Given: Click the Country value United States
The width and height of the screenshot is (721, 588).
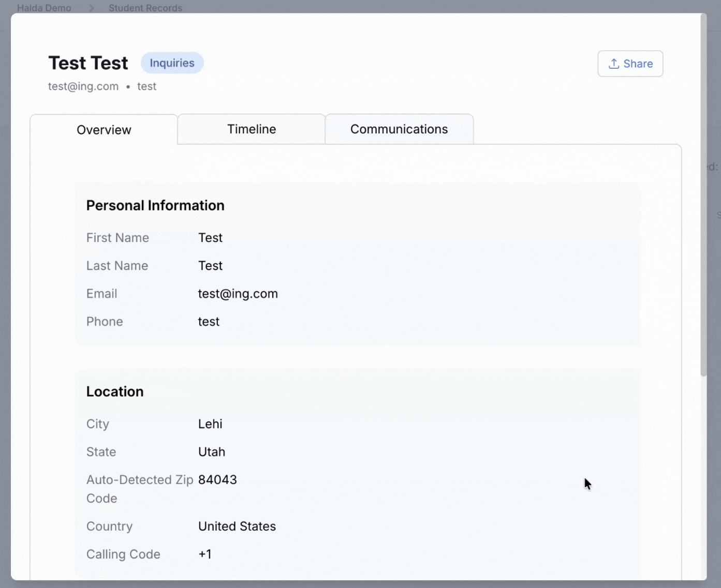Looking at the screenshot, I should pos(237,526).
